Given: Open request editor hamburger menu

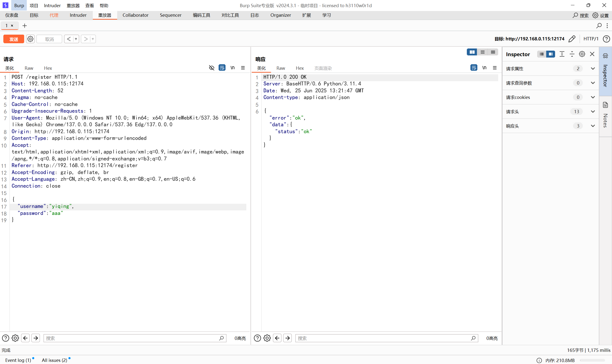Looking at the screenshot, I should 243,68.
